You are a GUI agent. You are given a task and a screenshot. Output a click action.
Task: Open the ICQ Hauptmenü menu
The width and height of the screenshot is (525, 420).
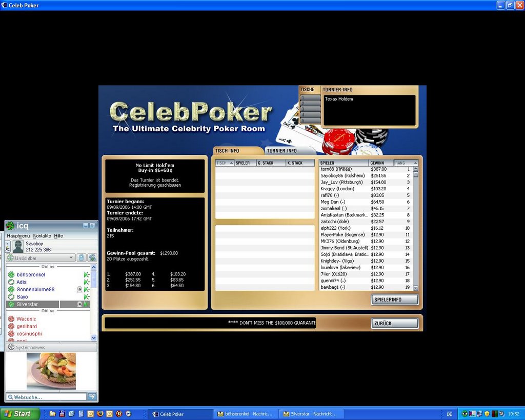coord(18,236)
